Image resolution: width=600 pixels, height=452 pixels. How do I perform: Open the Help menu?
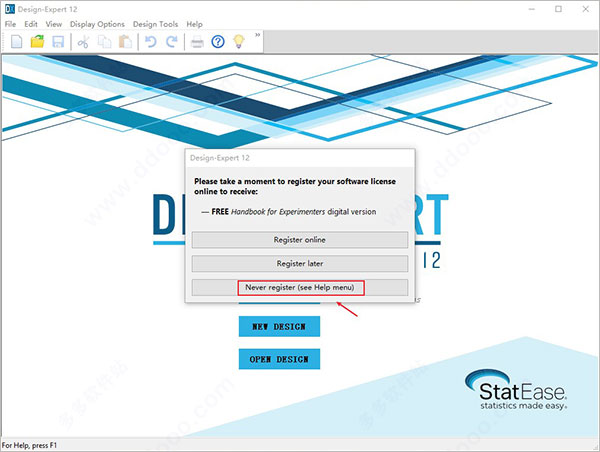(194, 24)
